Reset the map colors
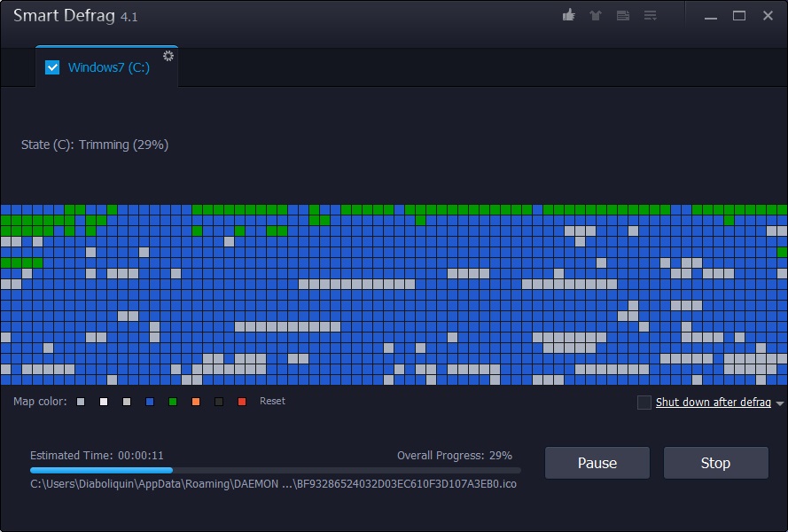This screenshot has height=532, width=788. 272,401
